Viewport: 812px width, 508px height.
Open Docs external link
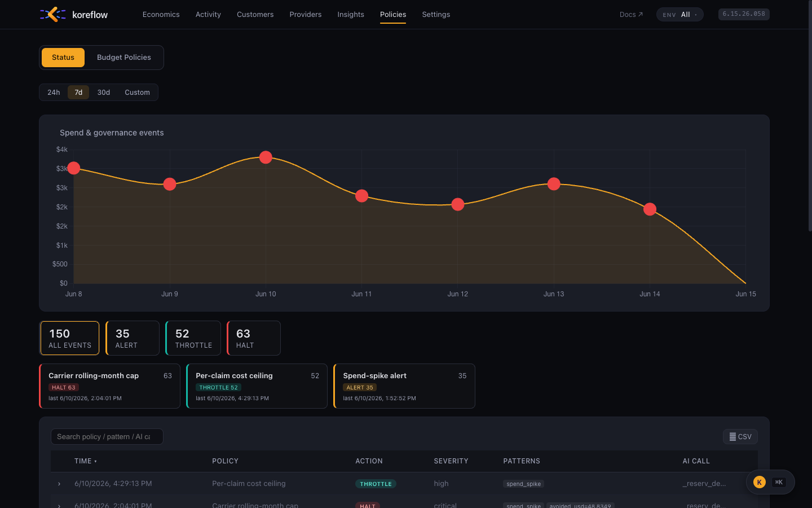point(631,15)
